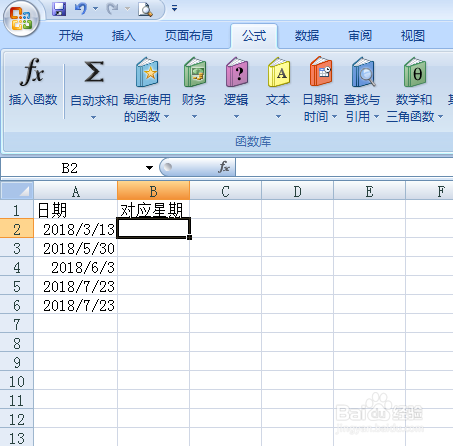Click into the formula bar input area
453x446 pixels.
click(x=344, y=167)
